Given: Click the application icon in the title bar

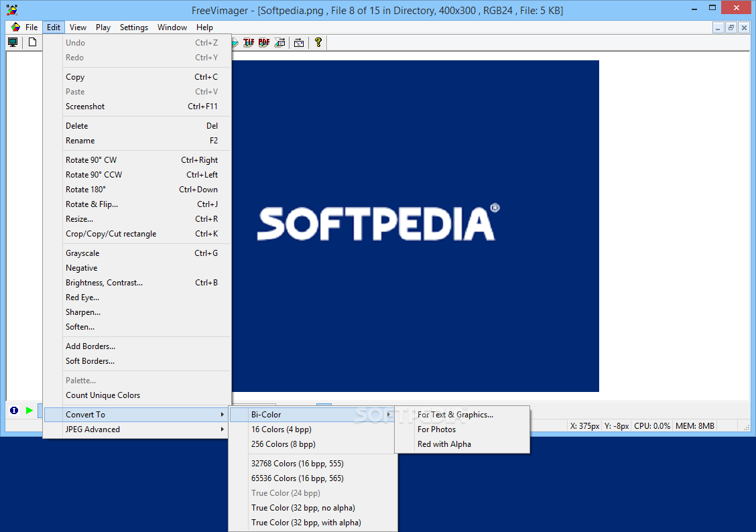Looking at the screenshot, I should tap(12, 9).
